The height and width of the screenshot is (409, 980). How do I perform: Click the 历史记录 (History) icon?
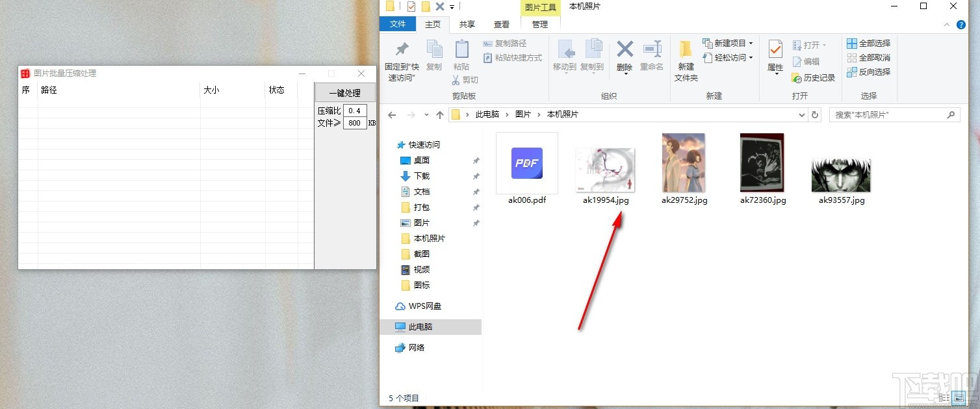pyautogui.click(x=814, y=77)
